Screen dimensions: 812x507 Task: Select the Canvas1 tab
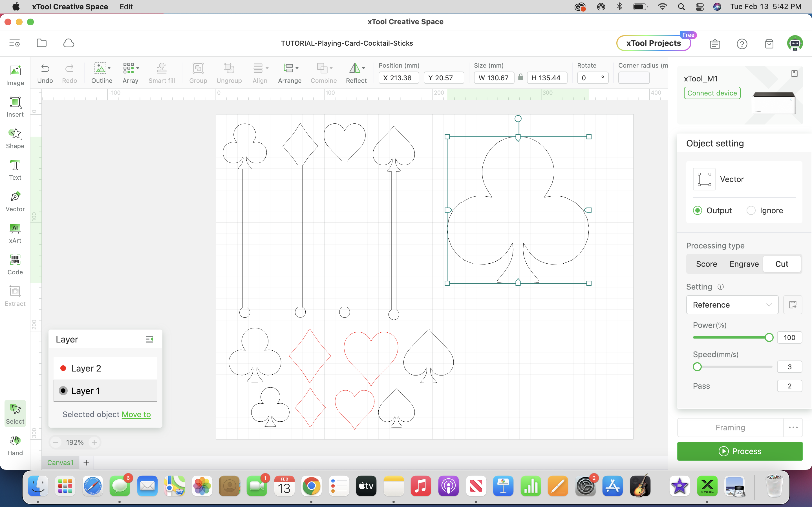(x=60, y=462)
